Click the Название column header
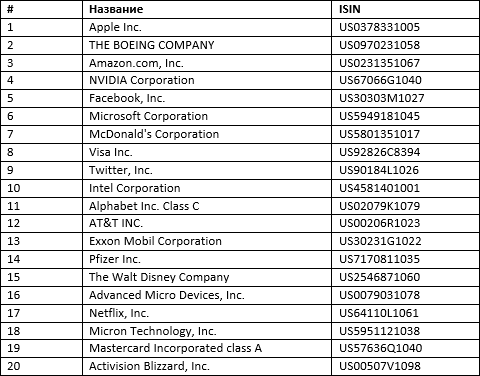This screenshot has height=376, width=480. pyautogui.click(x=116, y=9)
